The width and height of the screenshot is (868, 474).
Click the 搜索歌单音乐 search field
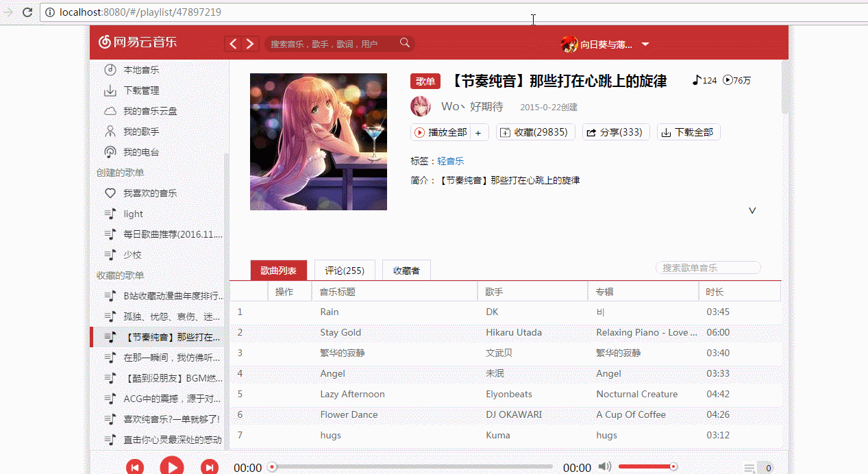707,267
